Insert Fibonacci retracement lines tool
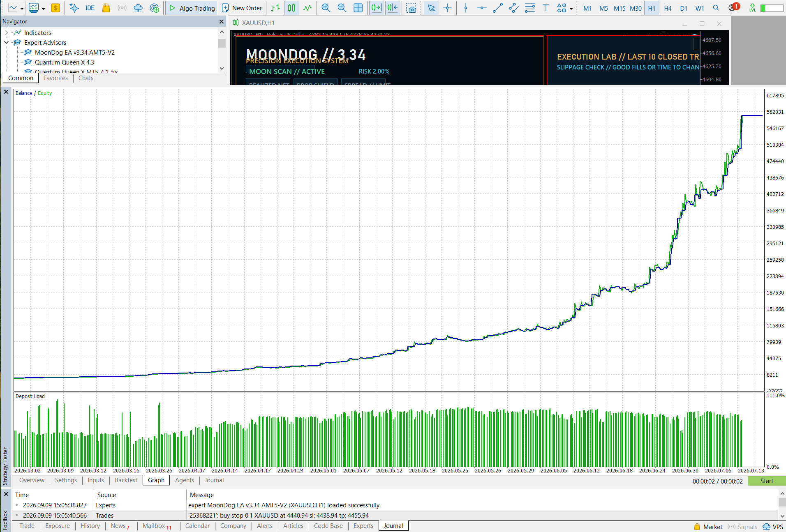This screenshot has height=532, width=786. tap(530, 8)
